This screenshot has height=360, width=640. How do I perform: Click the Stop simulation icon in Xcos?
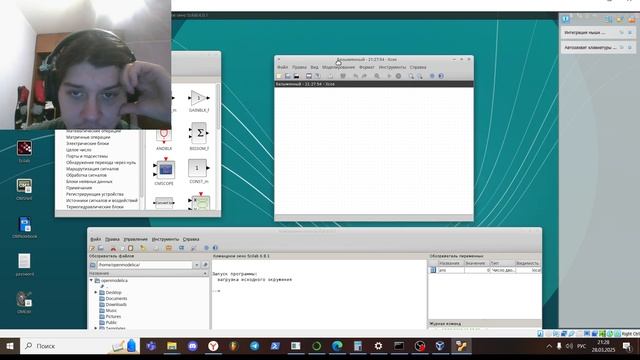click(x=398, y=76)
